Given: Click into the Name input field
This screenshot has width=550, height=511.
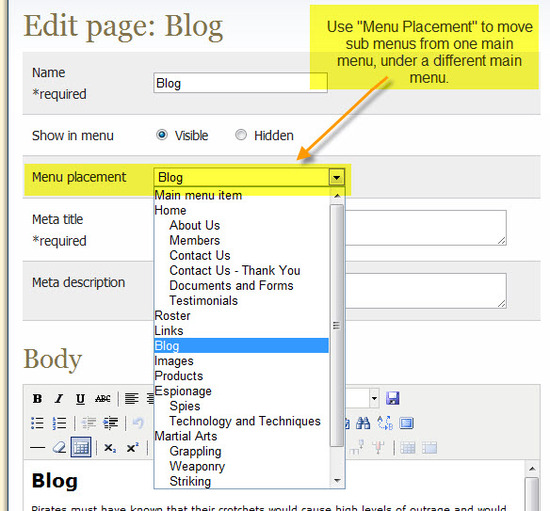Looking at the screenshot, I should [240, 83].
